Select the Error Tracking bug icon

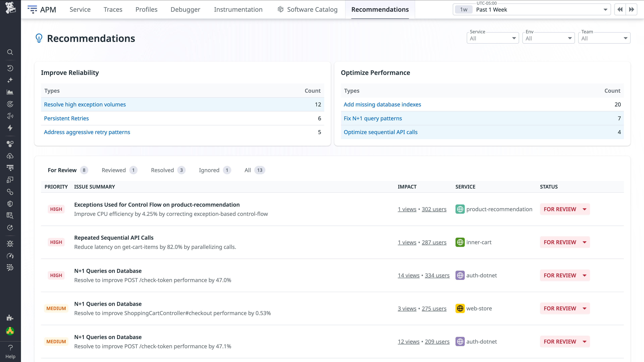coord(10,244)
